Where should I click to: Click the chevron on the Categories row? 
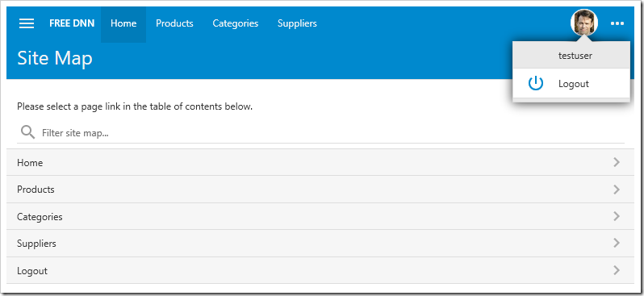click(x=616, y=216)
